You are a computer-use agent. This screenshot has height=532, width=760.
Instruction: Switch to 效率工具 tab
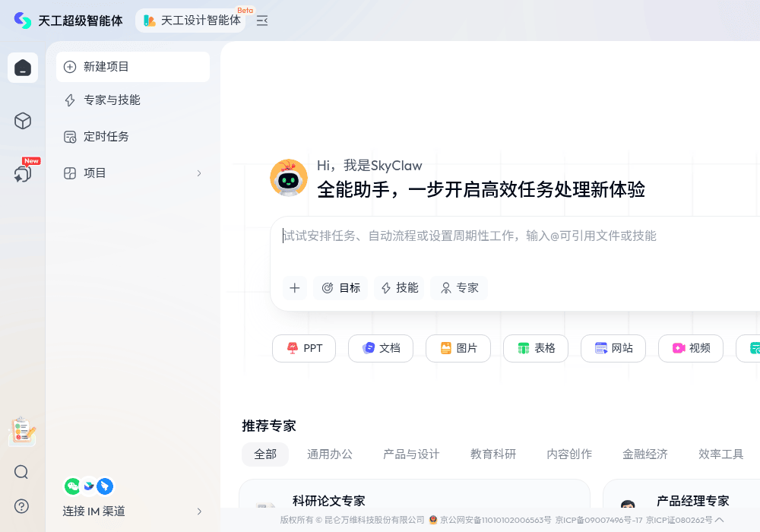[x=720, y=454]
